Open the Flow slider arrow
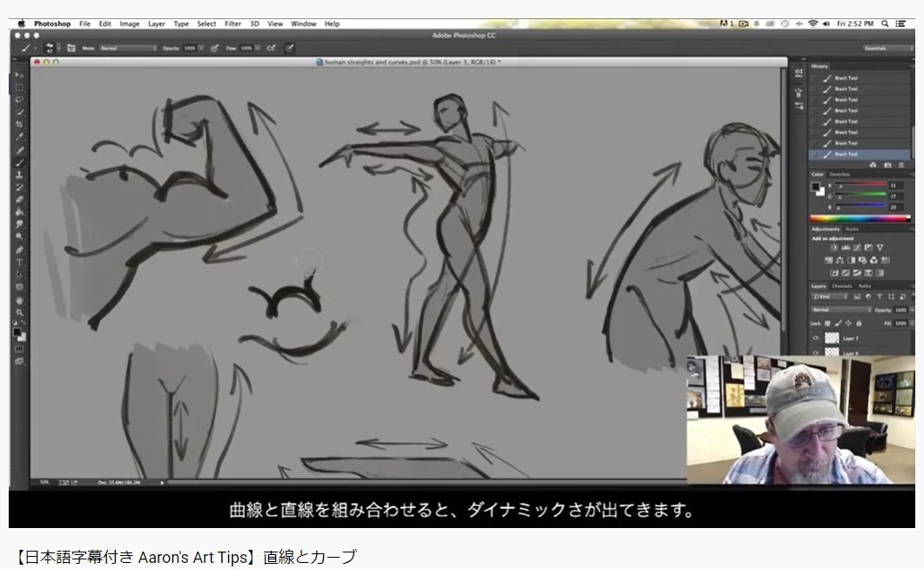The height and width of the screenshot is (569, 924). [x=258, y=48]
